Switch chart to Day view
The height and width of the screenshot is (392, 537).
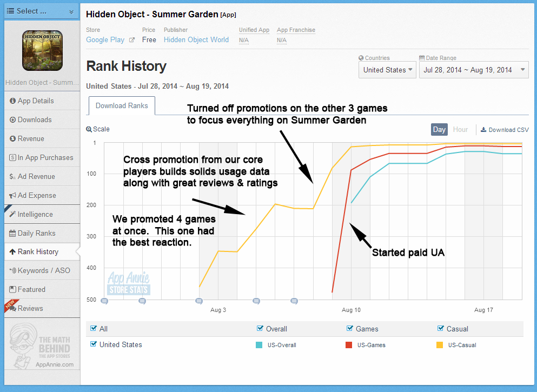coord(439,129)
